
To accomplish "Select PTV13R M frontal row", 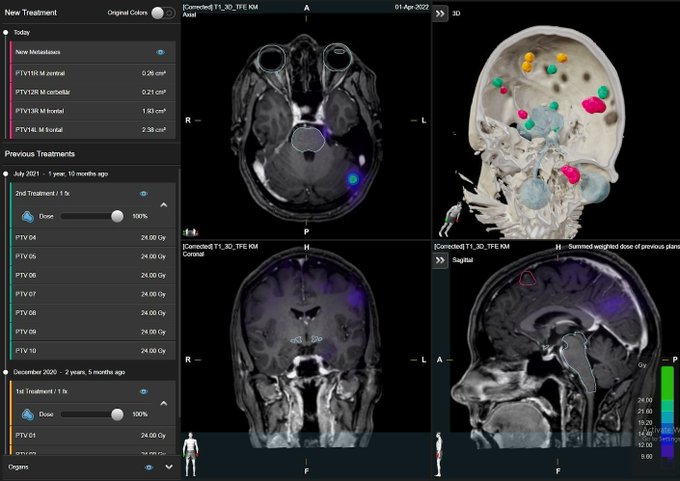I will [93, 111].
